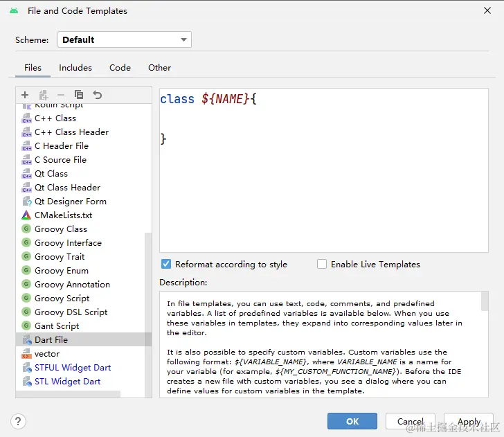Viewport: 504px width, 437px height.
Task: Select the 'Groovy Trait' template text
Action: [60, 257]
